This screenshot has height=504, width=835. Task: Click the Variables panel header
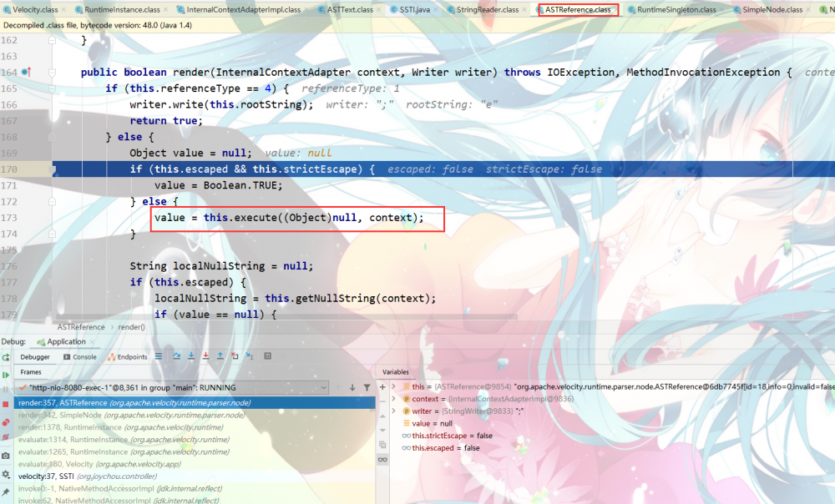[x=396, y=372]
